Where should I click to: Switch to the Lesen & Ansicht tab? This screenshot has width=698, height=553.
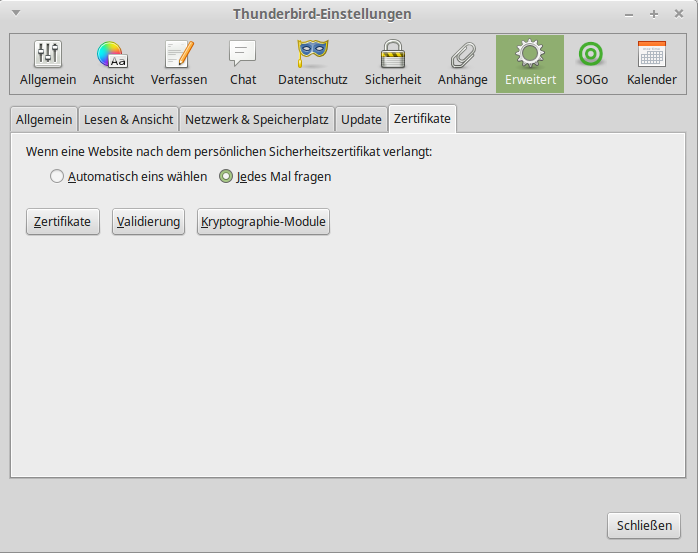tap(129, 119)
